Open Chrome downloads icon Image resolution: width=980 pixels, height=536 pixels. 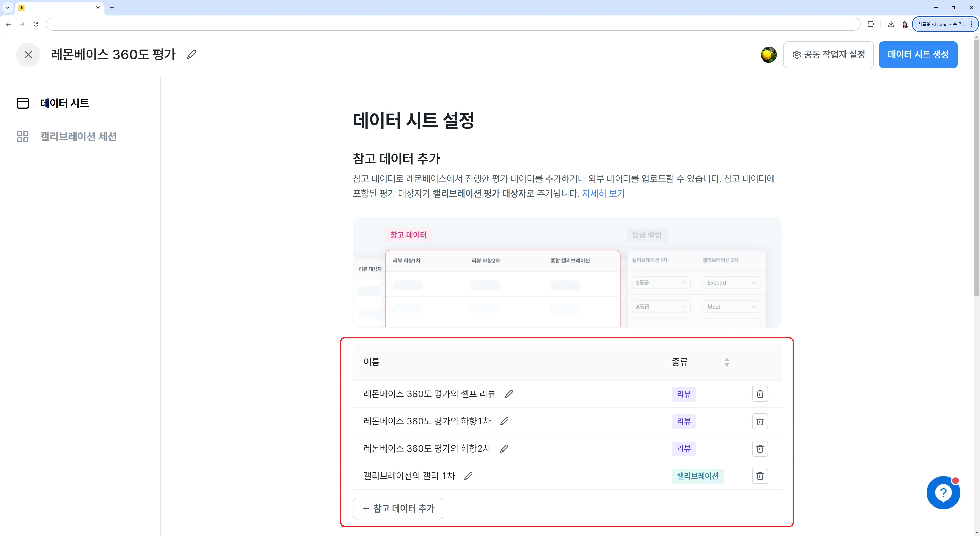coord(891,24)
